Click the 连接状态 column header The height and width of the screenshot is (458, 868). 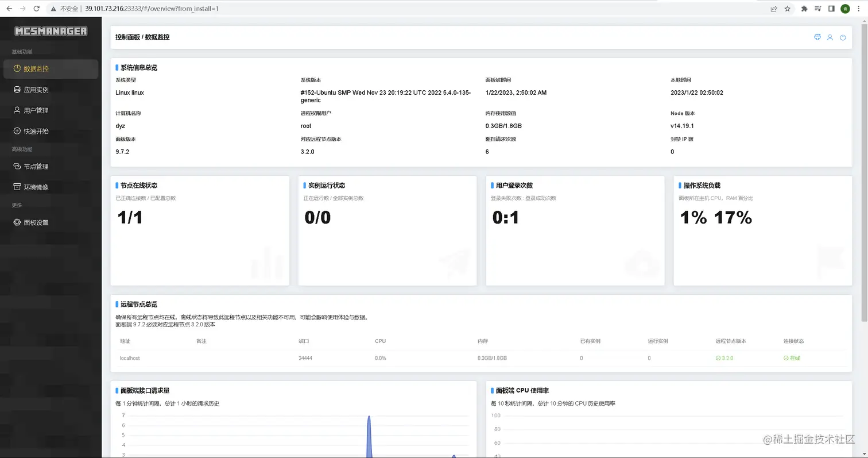coord(793,341)
